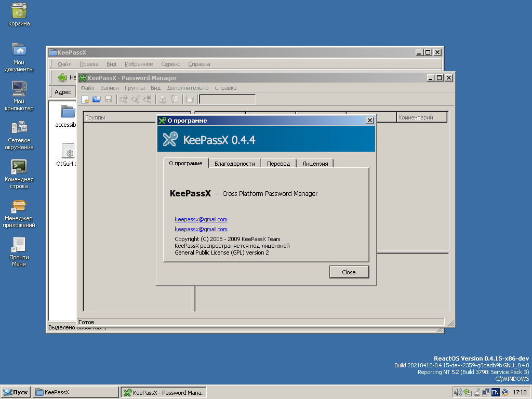Image resolution: width=532 pixels, height=399 pixels.
Task: Click the Add New Entry key icon
Action: click(x=124, y=99)
